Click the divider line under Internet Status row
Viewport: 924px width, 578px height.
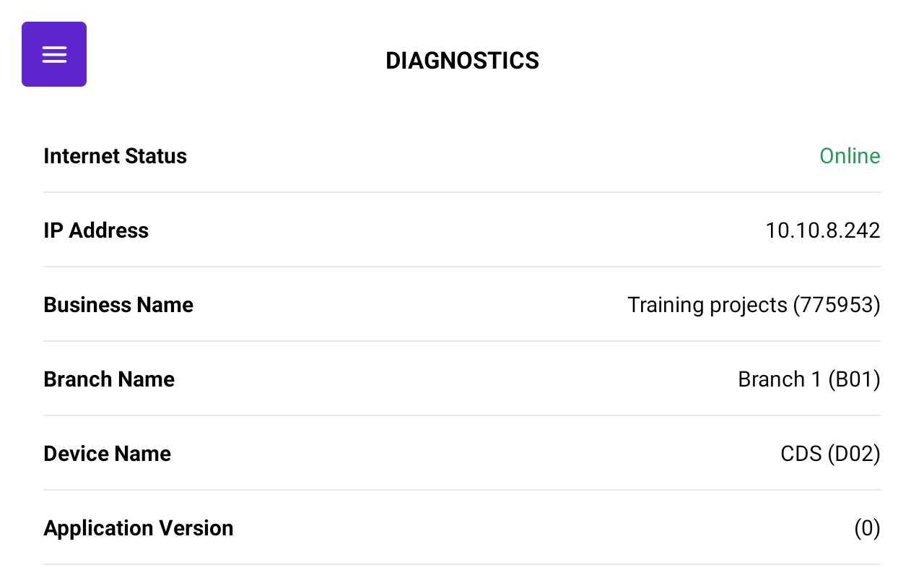(x=462, y=192)
